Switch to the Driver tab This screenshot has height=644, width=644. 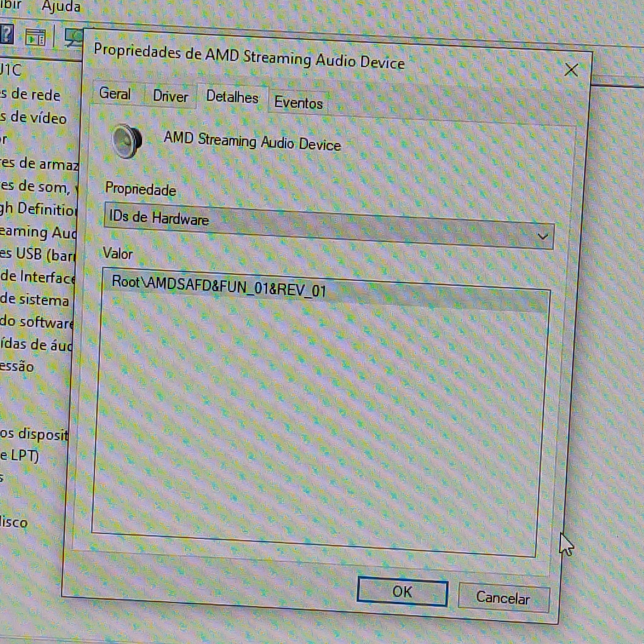pos(170,97)
